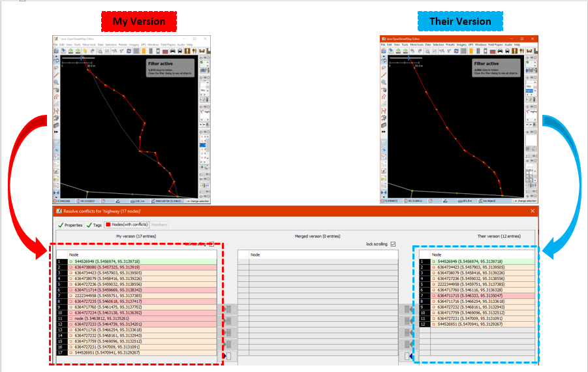
Task: Switch to the Tags tab
Action: coord(94,225)
